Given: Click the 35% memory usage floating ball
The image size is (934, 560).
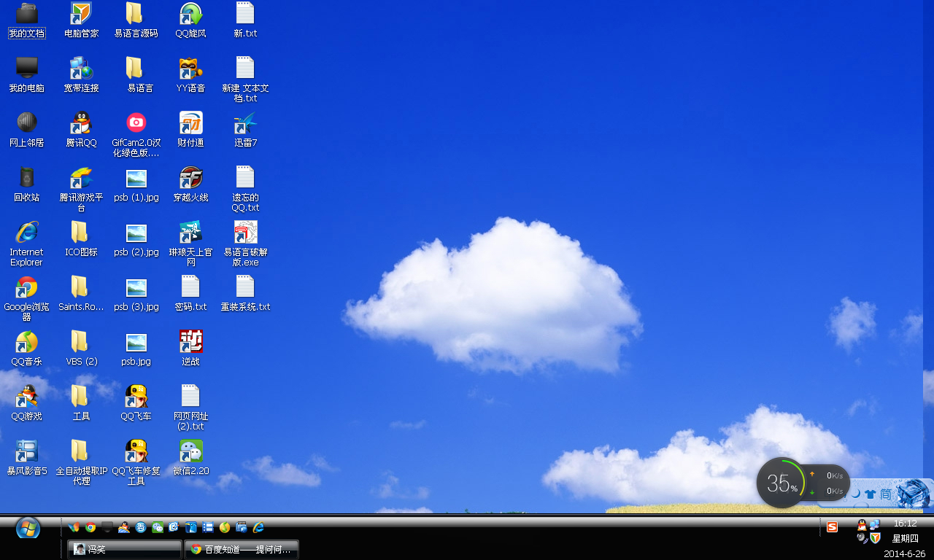Looking at the screenshot, I should (781, 483).
